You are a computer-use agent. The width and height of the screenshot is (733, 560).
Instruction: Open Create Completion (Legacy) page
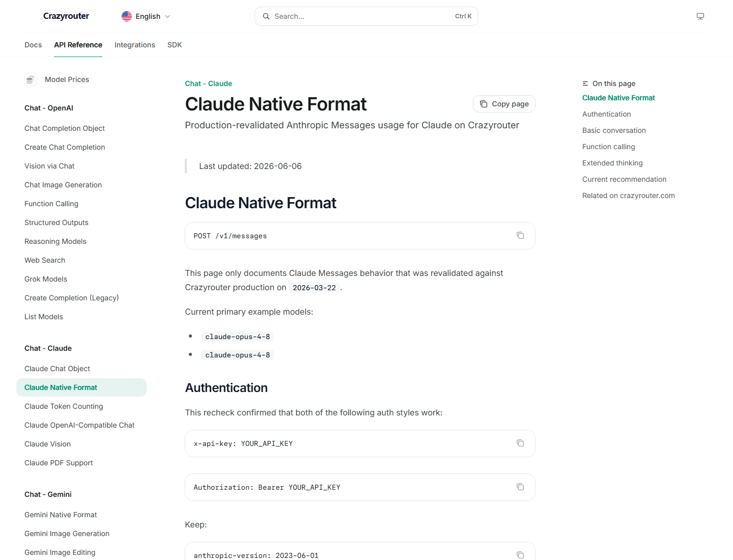point(72,298)
